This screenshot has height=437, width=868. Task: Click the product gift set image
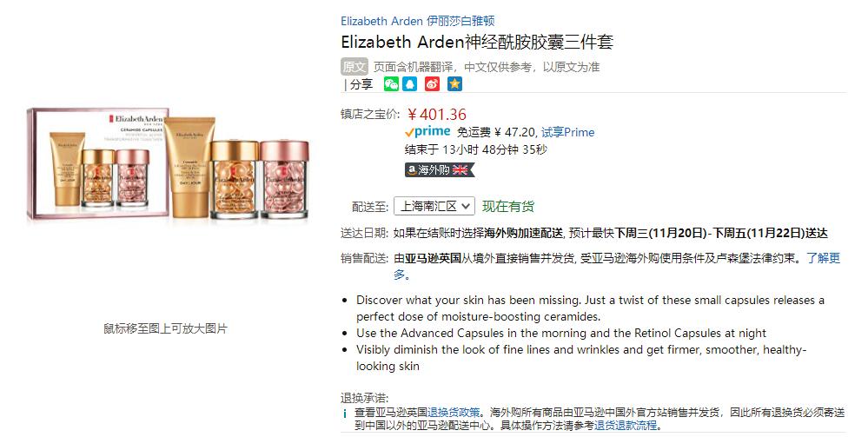click(x=169, y=164)
